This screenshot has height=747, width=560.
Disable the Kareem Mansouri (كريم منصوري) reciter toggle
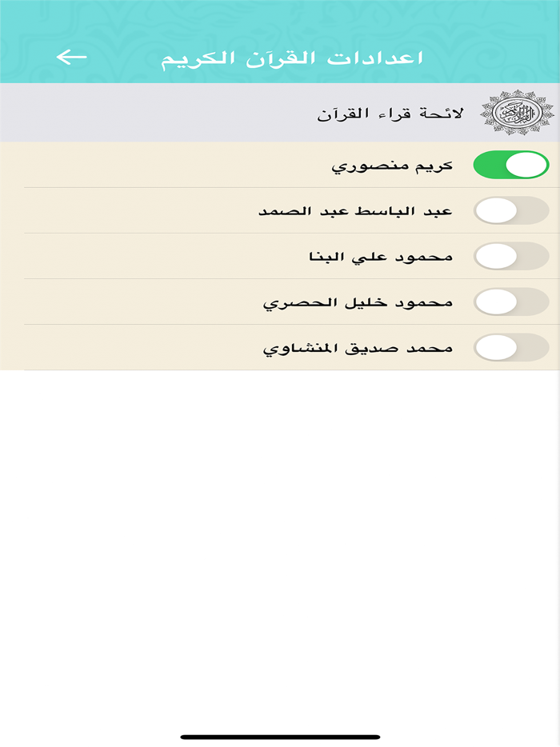(511, 164)
